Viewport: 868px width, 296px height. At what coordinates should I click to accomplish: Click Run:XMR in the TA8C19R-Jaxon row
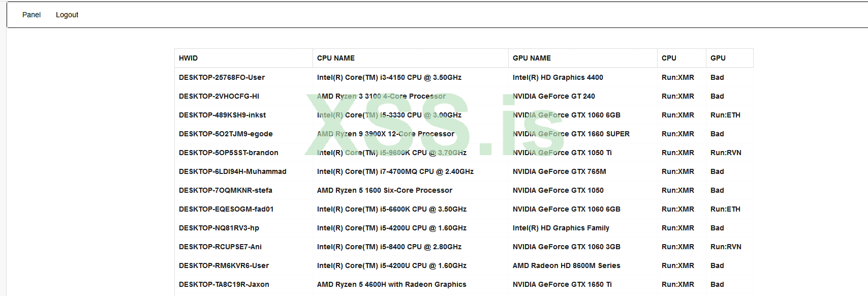tap(678, 284)
